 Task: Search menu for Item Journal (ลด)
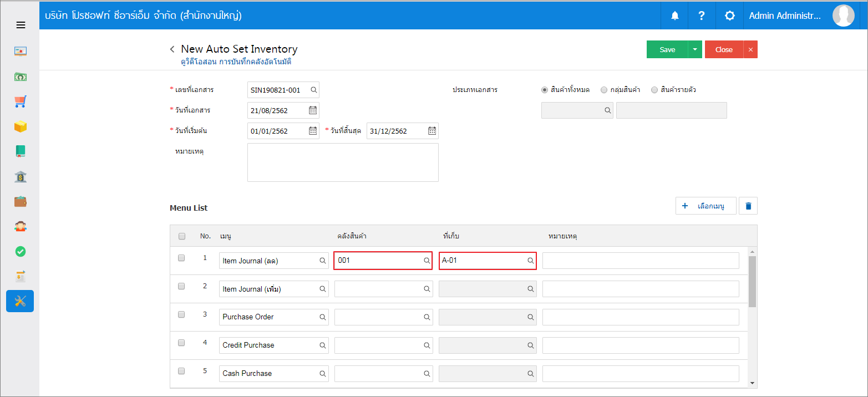point(323,261)
